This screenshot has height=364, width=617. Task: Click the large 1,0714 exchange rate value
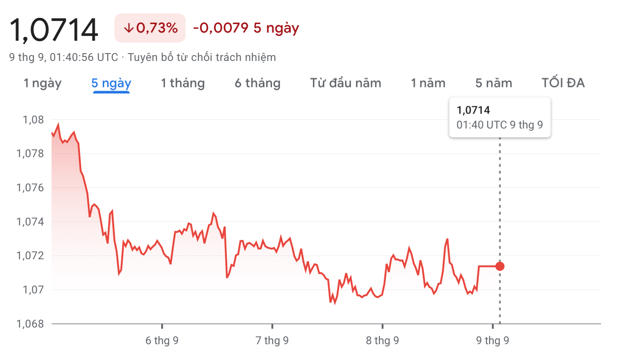[54, 30]
